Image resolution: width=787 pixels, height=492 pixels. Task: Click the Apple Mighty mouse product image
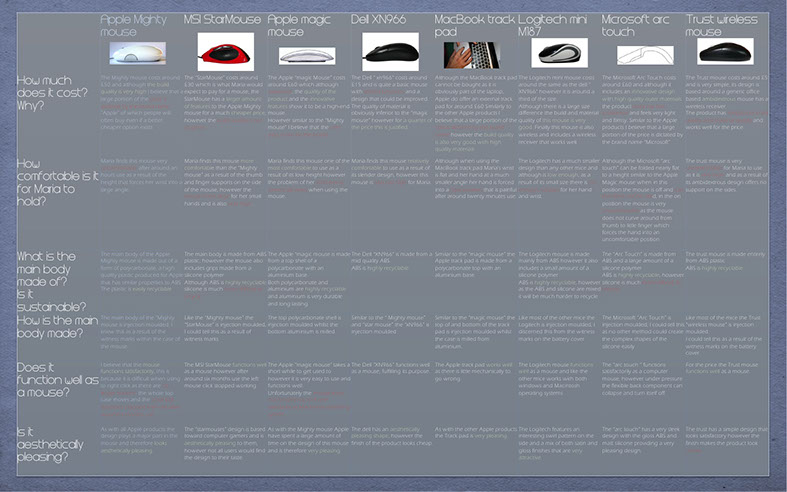[138, 54]
